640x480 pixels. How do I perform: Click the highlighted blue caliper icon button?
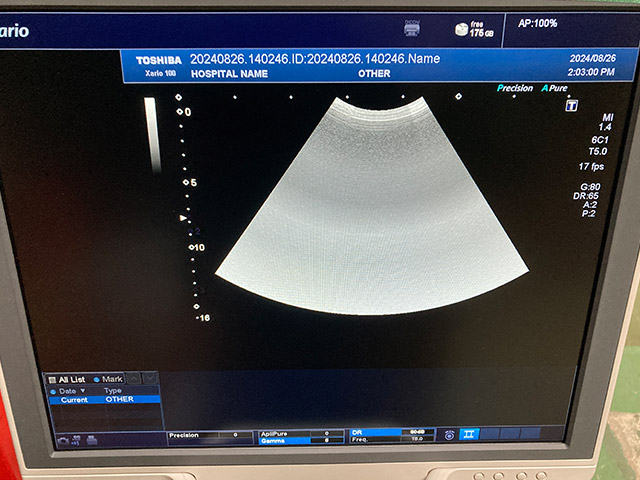coord(469,434)
